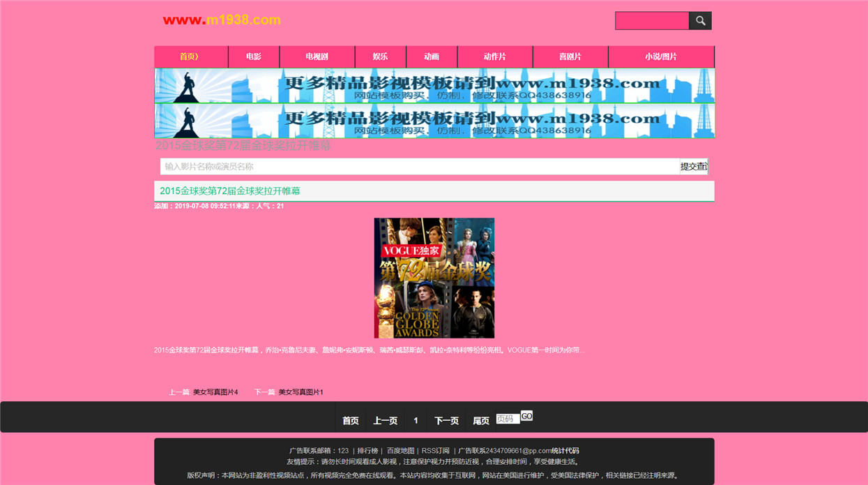Select page 1 in pagination
Screen dimensions: 868x485
click(416, 421)
